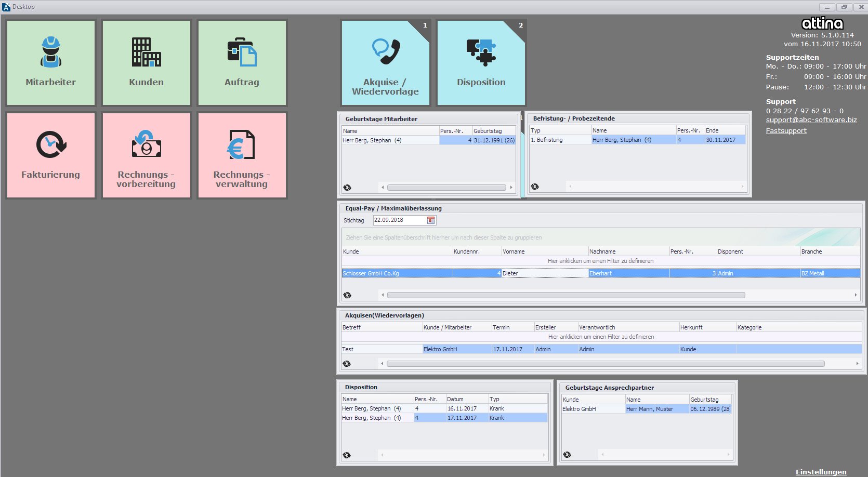Image resolution: width=868 pixels, height=477 pixels.
Task: Select Disposition row dated 16.11.2017
Action: pos(444,408)
